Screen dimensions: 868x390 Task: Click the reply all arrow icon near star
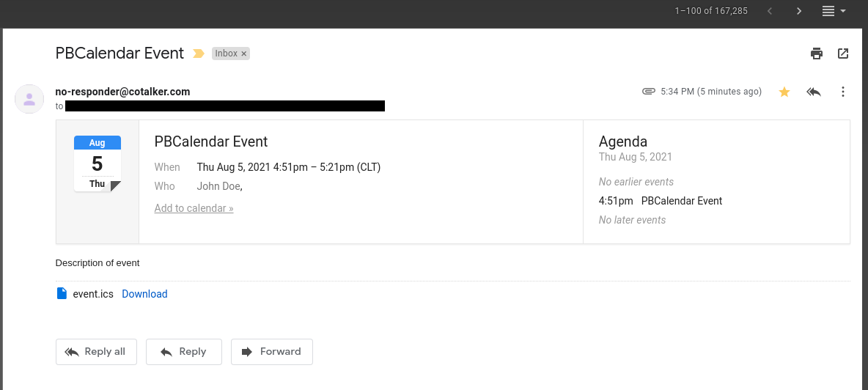pyautogui.click(x=813, y=92)
